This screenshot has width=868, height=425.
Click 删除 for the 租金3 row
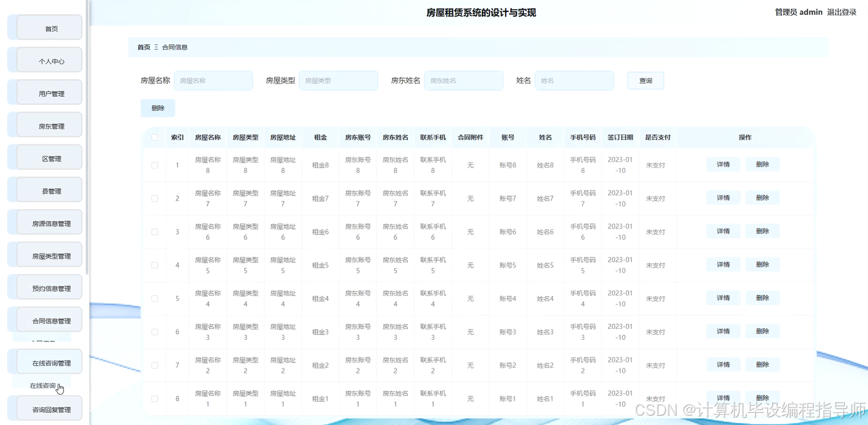tap(762, 331)
